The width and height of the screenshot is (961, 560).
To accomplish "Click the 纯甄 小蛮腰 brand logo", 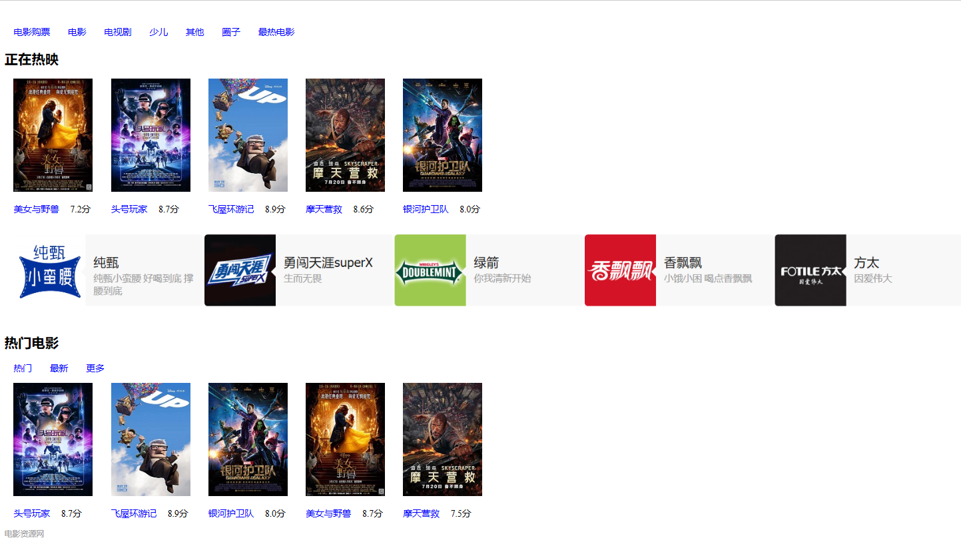I will [50, 270].
